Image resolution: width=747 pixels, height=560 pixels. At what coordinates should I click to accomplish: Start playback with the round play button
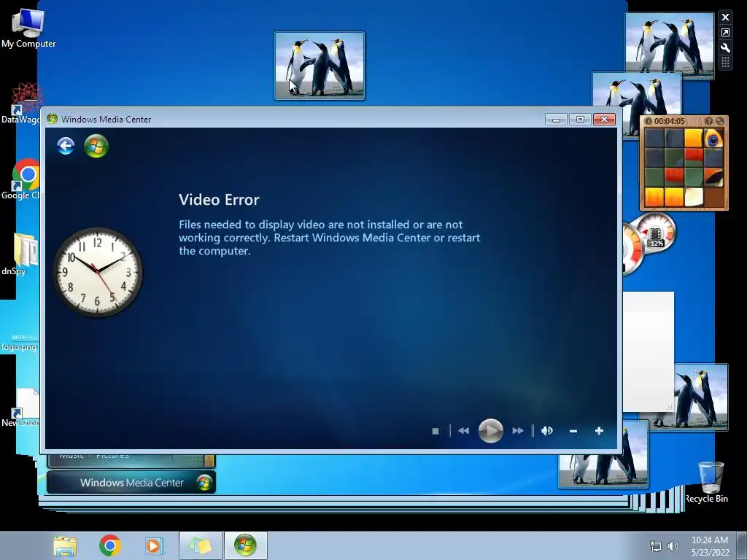click(491, 431)
